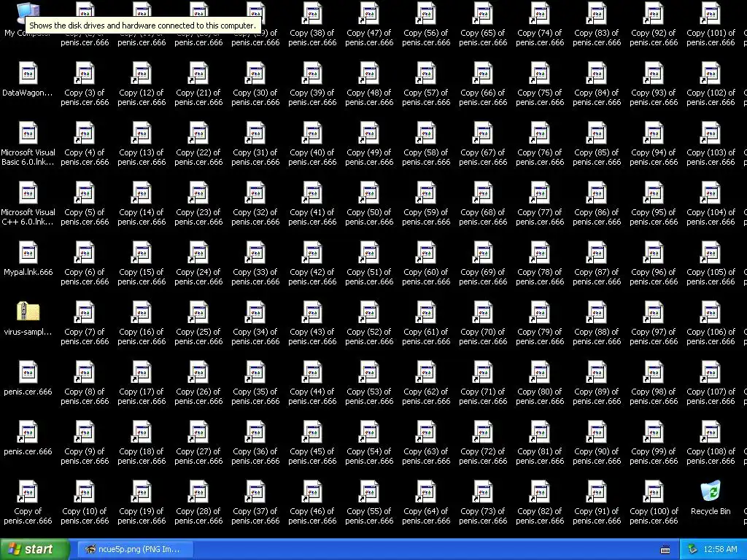This screenshot has height=560, width=747.
Task: Select the Copy (45) shortcut icon
Action: (312, 432)
